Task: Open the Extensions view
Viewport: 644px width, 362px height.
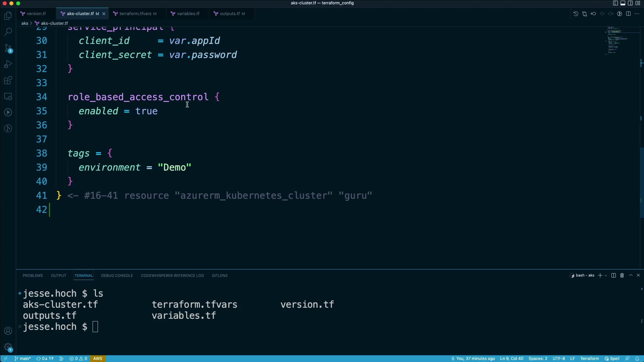Action: pos(8,80)
